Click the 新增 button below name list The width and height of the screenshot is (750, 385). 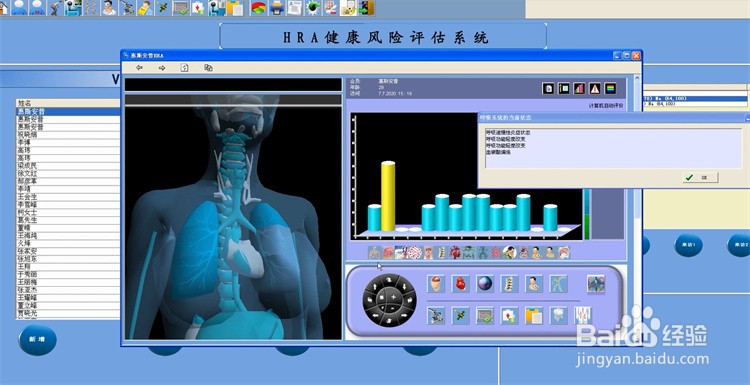pyautogui.click(x=37, y=340)
